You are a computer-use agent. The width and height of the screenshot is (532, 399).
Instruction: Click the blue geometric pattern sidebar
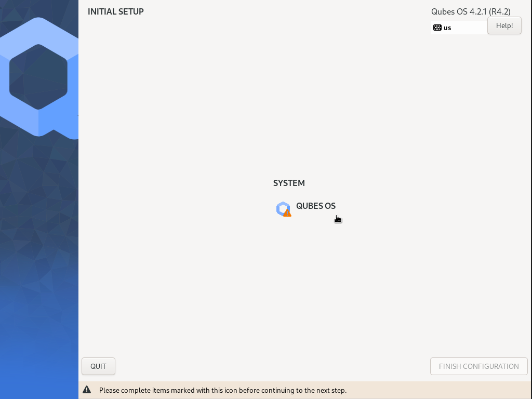39,260
